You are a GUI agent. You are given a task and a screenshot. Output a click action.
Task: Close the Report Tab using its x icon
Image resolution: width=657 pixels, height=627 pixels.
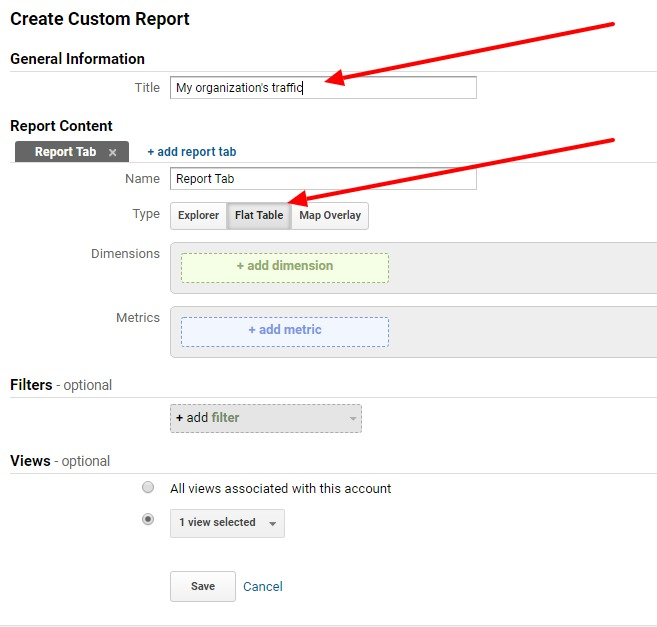[113, 152]
